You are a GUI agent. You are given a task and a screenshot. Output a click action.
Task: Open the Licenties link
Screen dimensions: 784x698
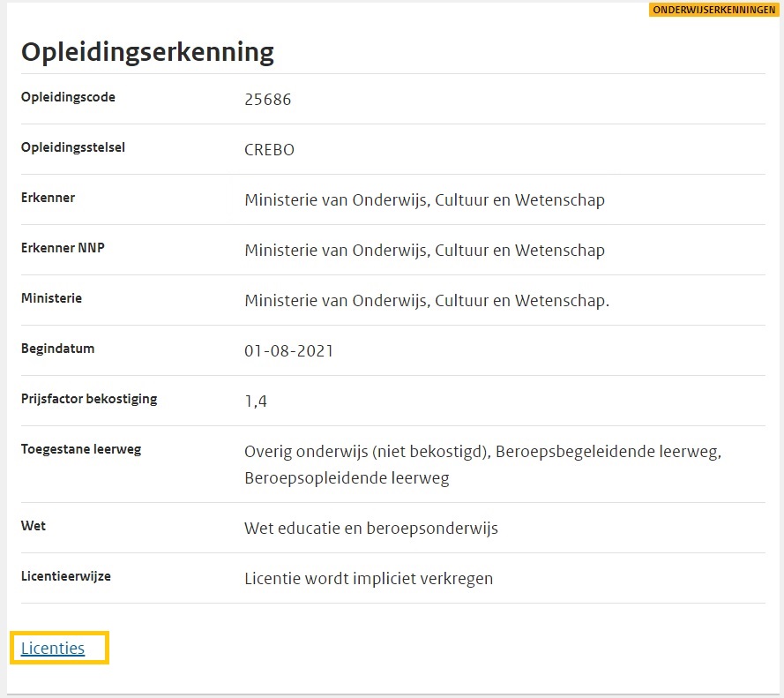coord(53,649)
